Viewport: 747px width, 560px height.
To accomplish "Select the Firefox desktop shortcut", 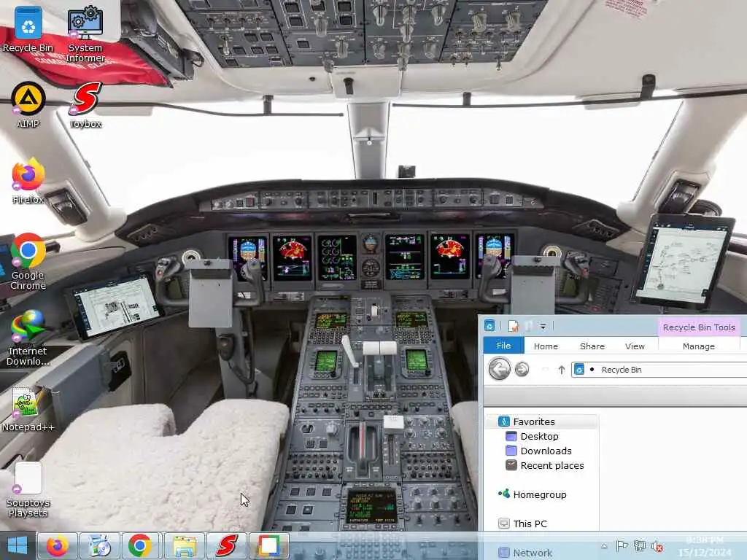I will click(x=28, y=181).
